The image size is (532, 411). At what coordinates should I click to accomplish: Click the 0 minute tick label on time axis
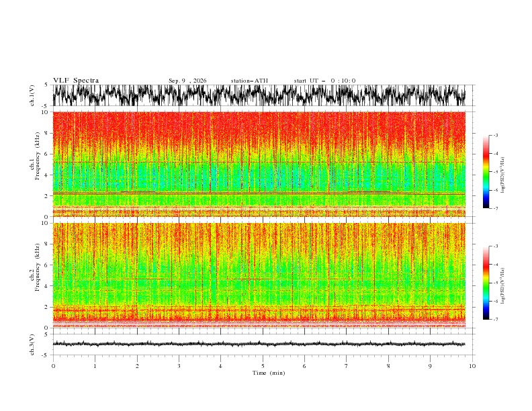point(53,366)
